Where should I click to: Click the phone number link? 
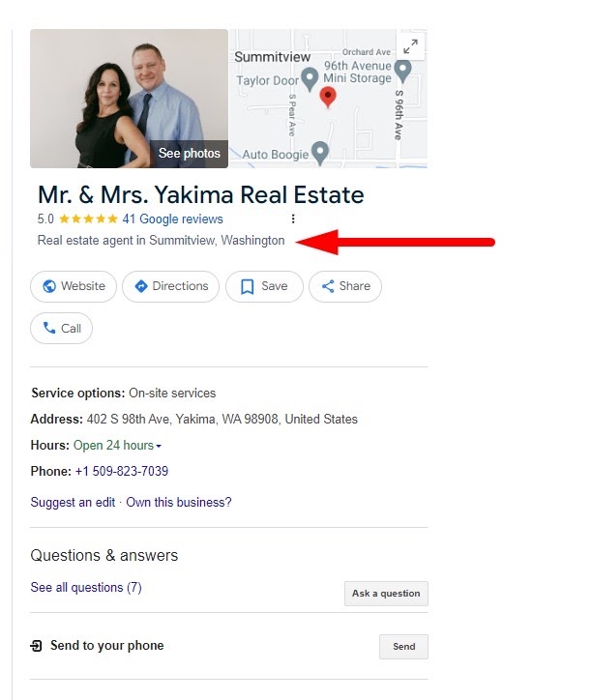(122, 471)
